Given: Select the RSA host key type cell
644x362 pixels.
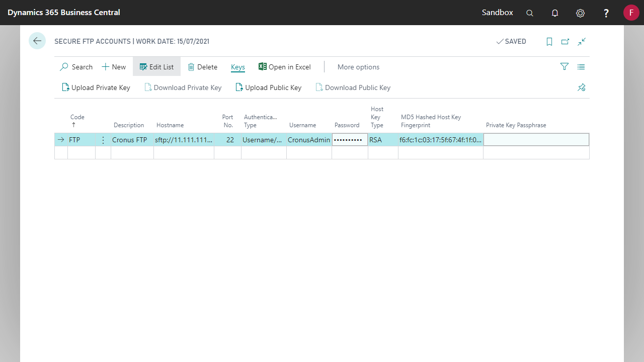Looking at the screenshot, I should pyautogui.click(x=383, y=140).
